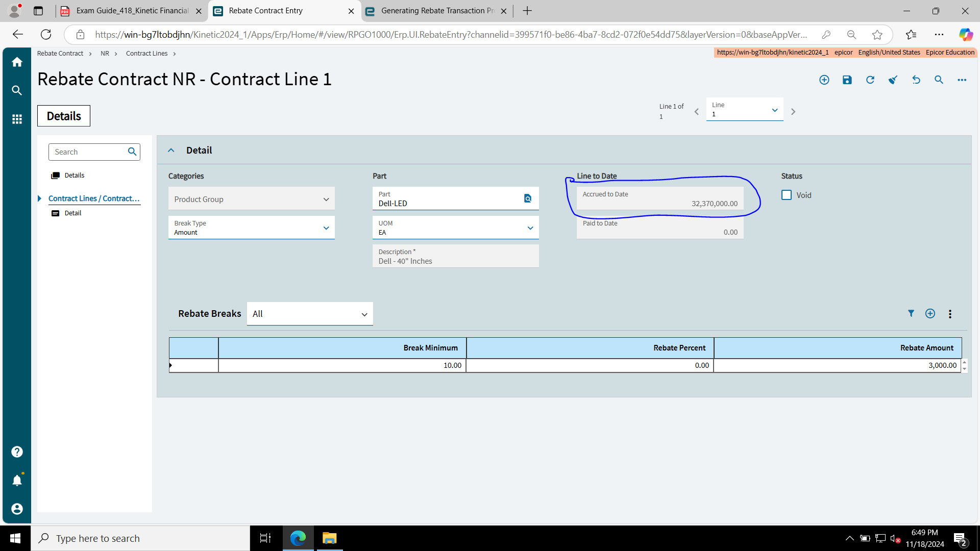Go to the previous contract line

pos(697,112)
